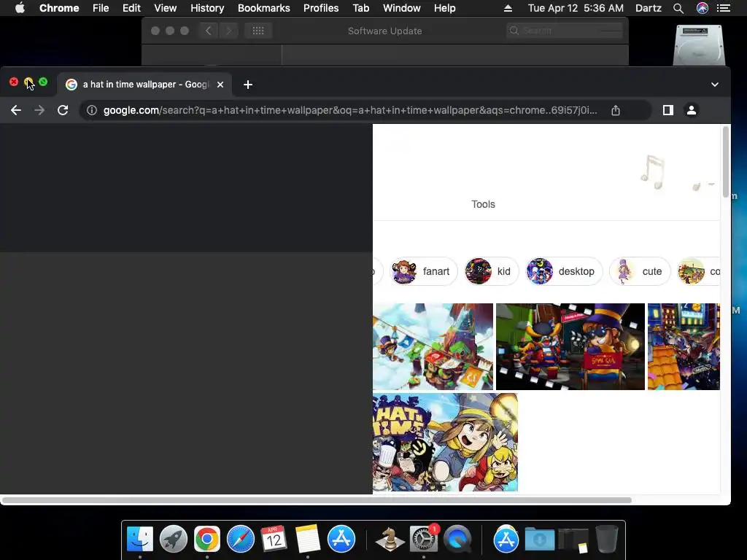Viewport: 747px width, 560px height.
Task: Open the Bookmarks menu
Action: 263,8
